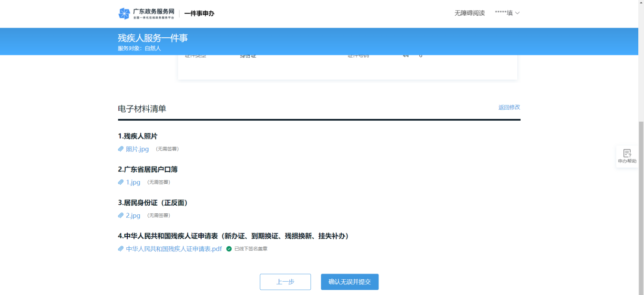Open the 2.jpg ID card file
The image size is (644, 295).
133,215
